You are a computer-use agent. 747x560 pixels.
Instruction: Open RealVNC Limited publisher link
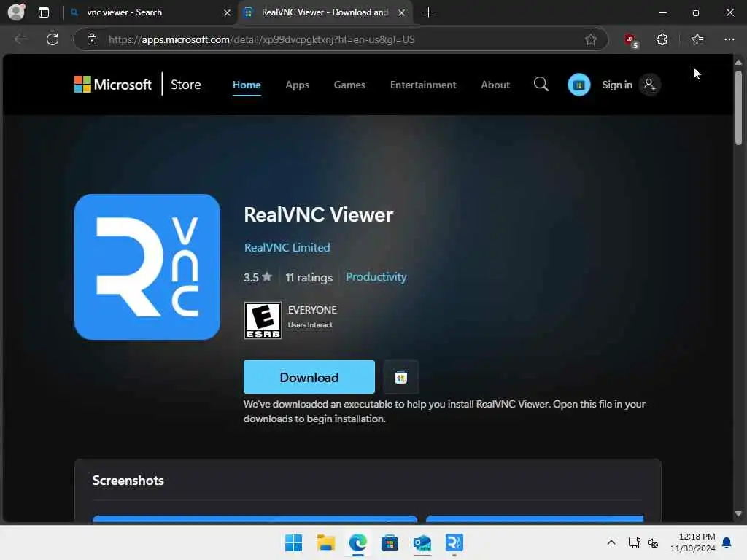287,248
